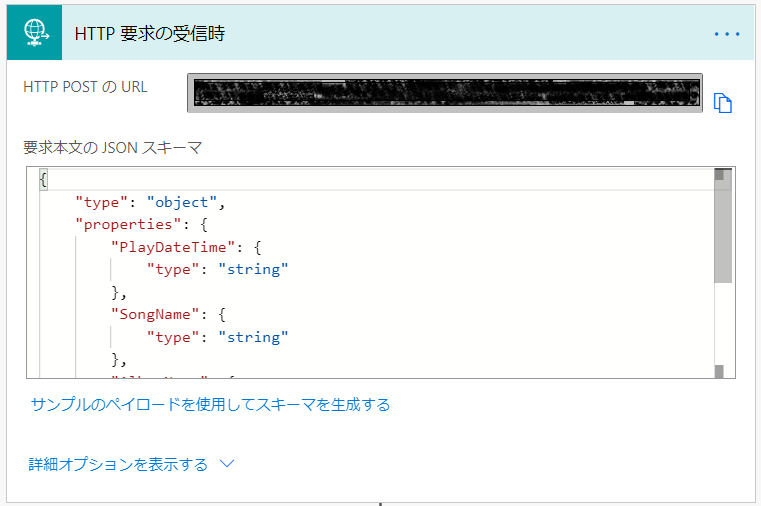Click the "object" value in the schema
The image size is (761, 506).
point(182,202)
